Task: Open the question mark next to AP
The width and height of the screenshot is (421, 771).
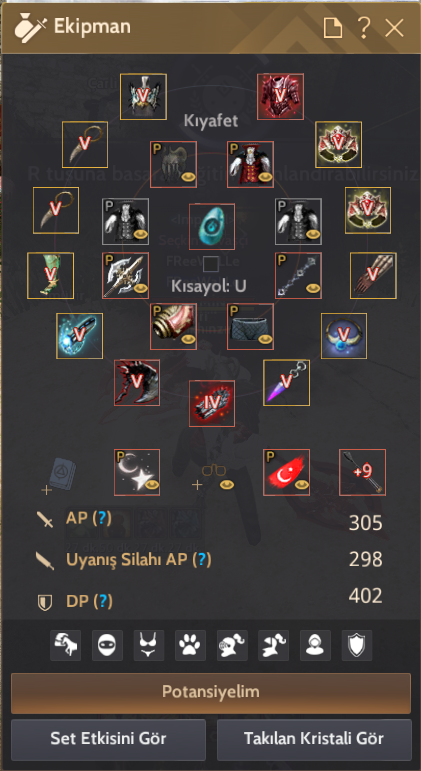Action: 100,517
